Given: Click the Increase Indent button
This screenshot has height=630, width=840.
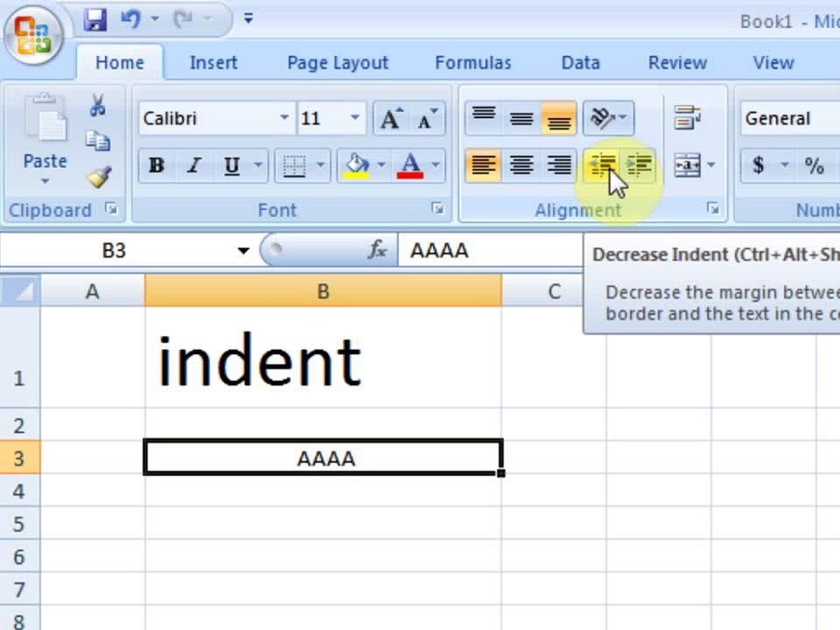Looking at the screenshot, I should pyautogui.click(x=639, y=165).
